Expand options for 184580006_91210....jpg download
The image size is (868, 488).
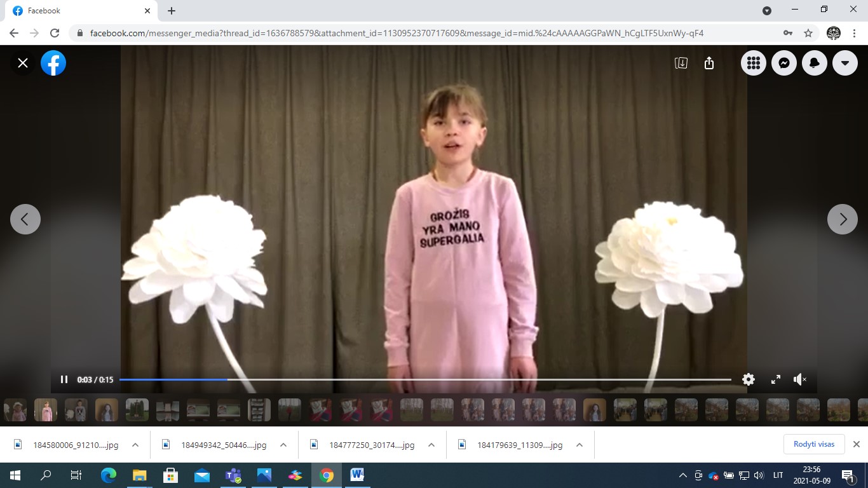135,445
